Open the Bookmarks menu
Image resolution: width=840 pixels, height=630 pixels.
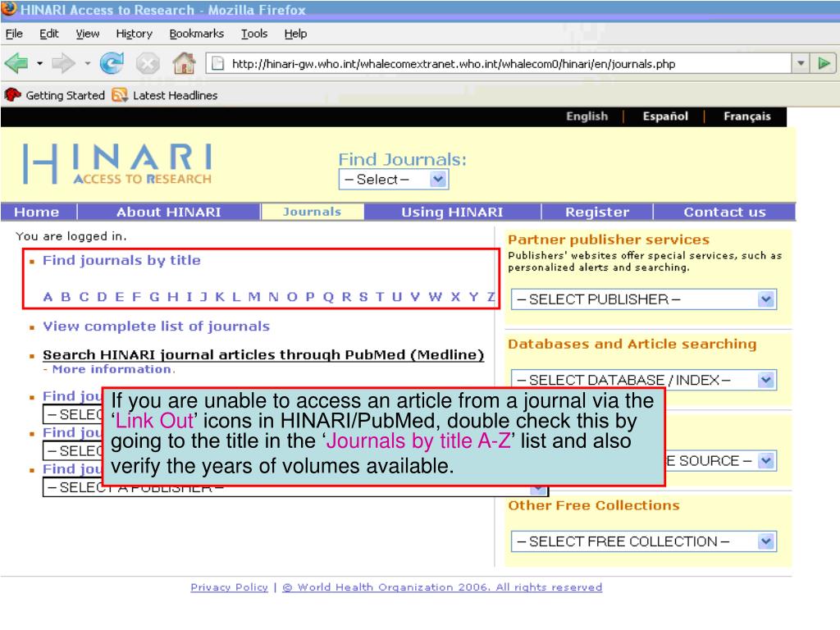point(196,34)
